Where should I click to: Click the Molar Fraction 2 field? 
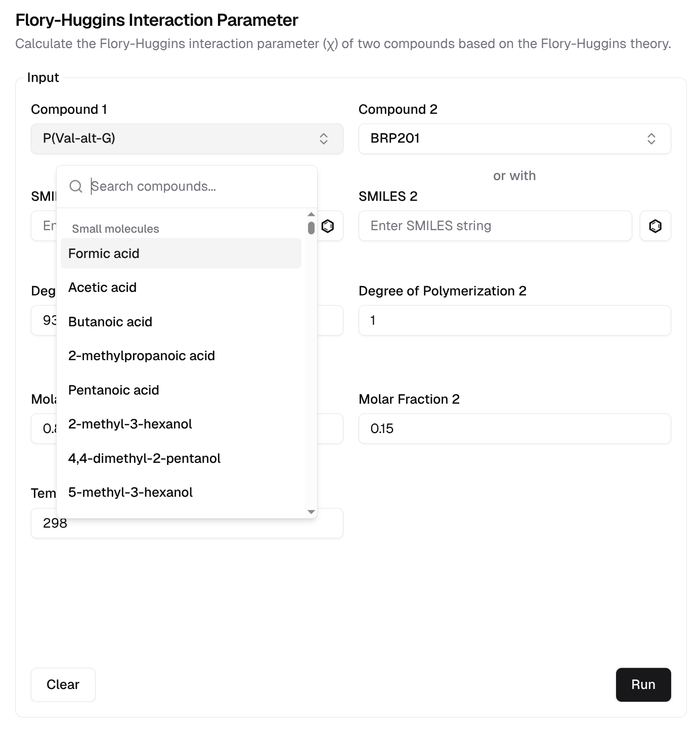(514, 429)
